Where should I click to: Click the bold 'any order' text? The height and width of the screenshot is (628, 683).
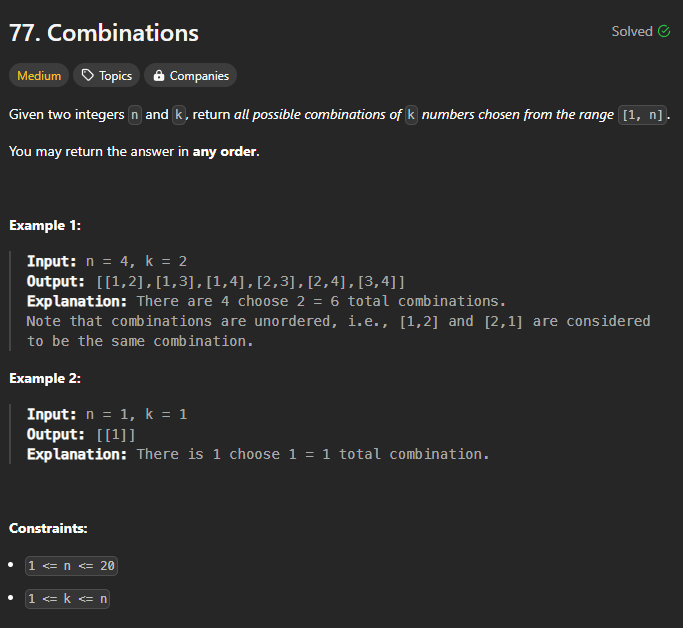224,152
